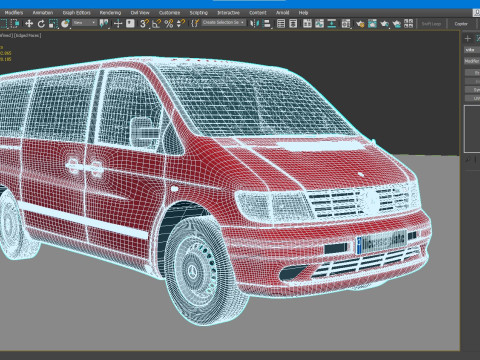Click the Copitor toolbar button
Screen dimensions: 480x360
(x=461, y=24)
